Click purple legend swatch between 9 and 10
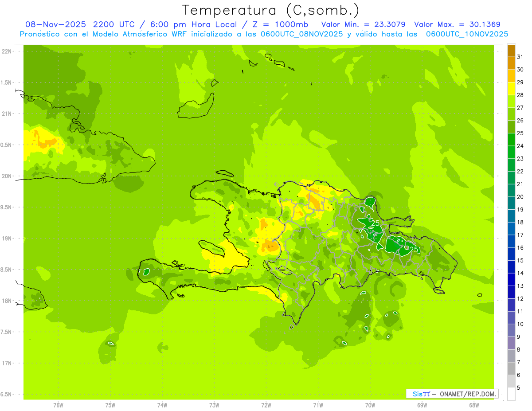The height and width of the screenshot is (411, 532). [511, 330]
